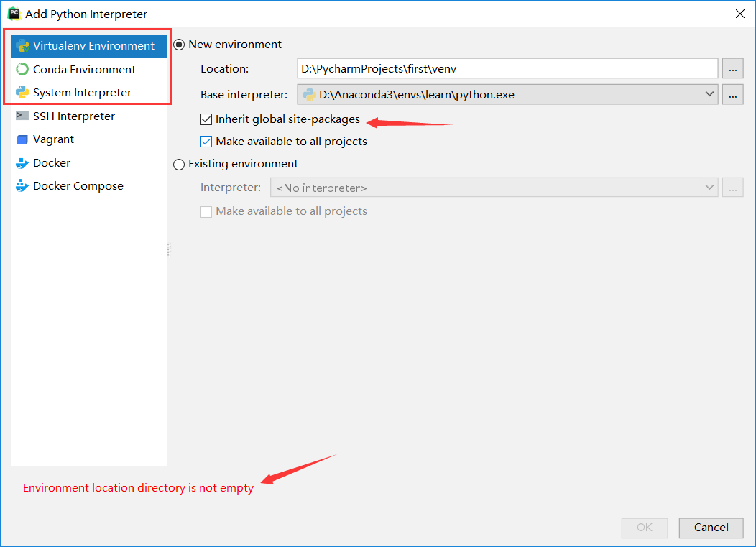
Task: Select the Docker Compose entry
Action: (89, 185)
